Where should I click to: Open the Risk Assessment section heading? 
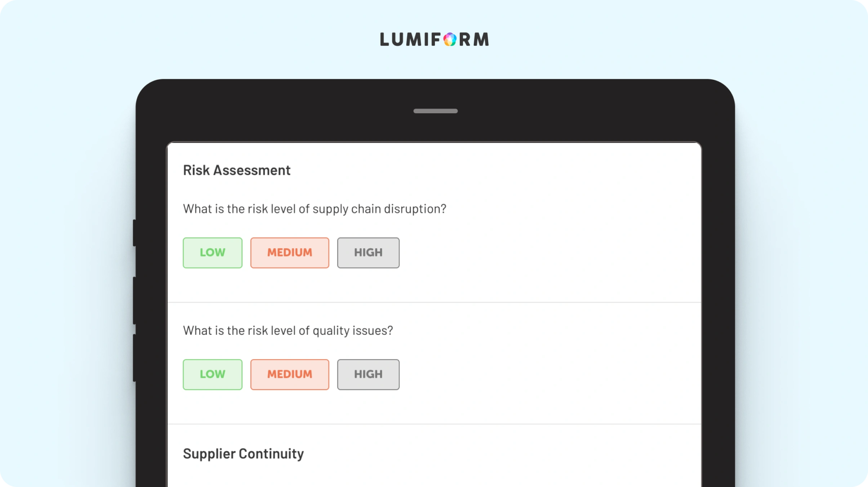(236, 170)
